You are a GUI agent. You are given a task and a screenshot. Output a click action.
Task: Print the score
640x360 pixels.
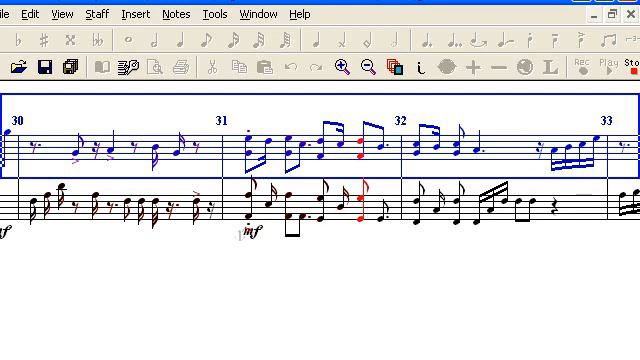(x=181, y=67)
